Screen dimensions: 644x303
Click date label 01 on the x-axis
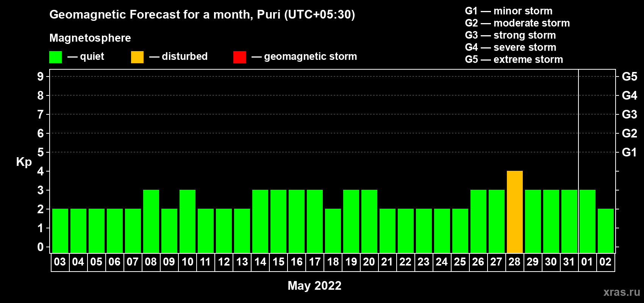point(587,262)
